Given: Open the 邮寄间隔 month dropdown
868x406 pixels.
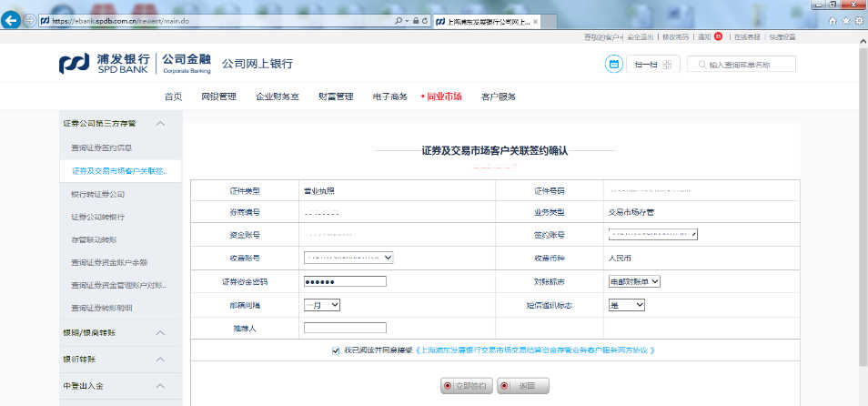Looking at the screenshot, I should [322, 305].
